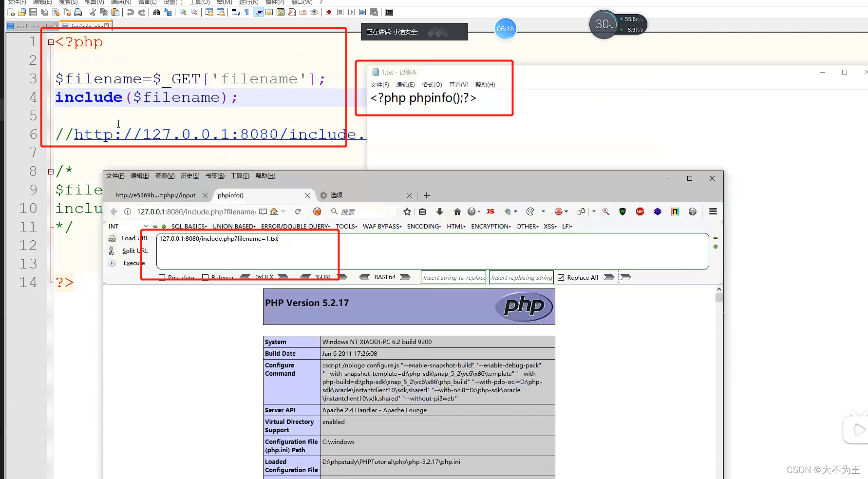Click the browser back arrow button
Screen dimensions: 868x479
113,211
